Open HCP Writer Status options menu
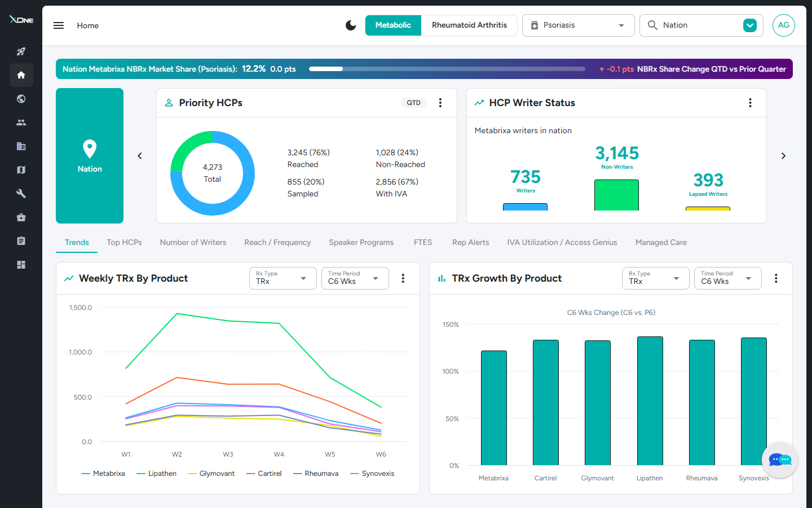Screen dimensions: 812x508 pyautogui.click(x=750, y=103)
